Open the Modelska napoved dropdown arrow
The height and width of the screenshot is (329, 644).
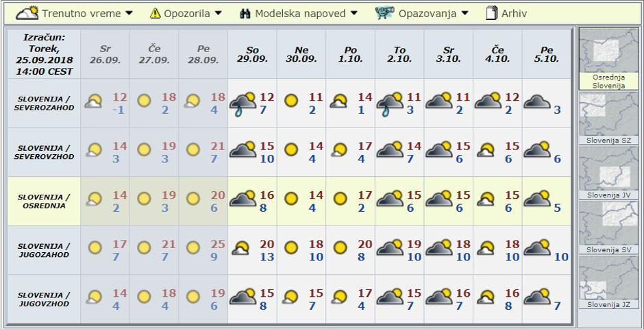click(x=354, y=13)
